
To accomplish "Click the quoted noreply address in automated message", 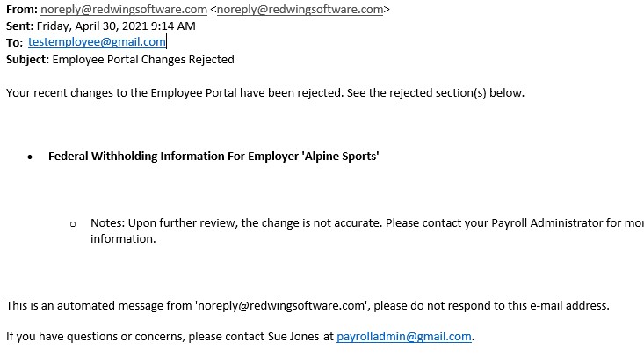I will click(x=281, y=306).
